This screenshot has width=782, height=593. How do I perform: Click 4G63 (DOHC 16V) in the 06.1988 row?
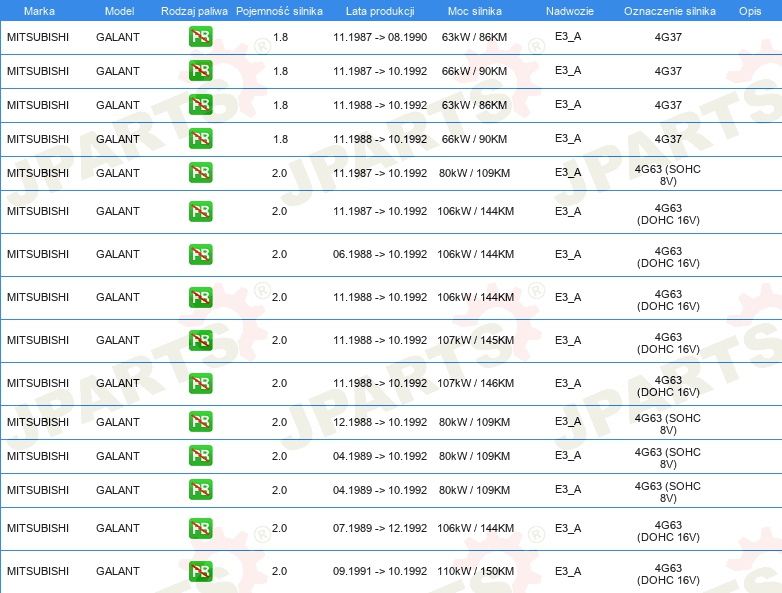(x=668, y=257)
